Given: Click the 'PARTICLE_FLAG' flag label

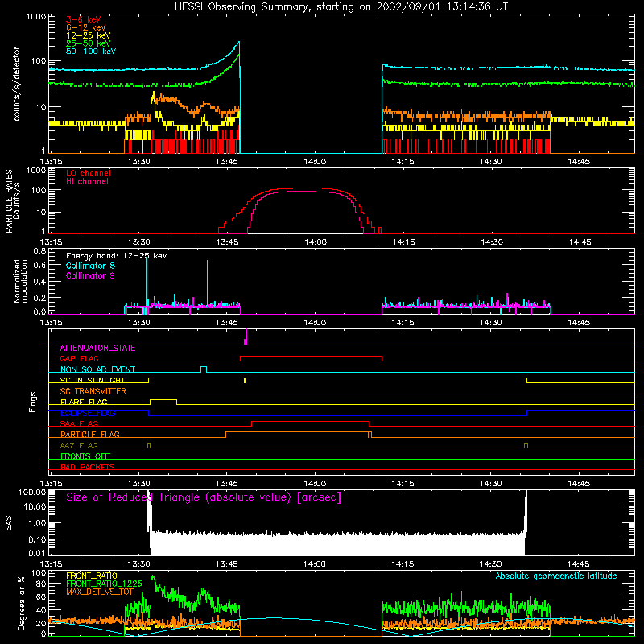Looking at the screenshot, I should click(90, 435).
